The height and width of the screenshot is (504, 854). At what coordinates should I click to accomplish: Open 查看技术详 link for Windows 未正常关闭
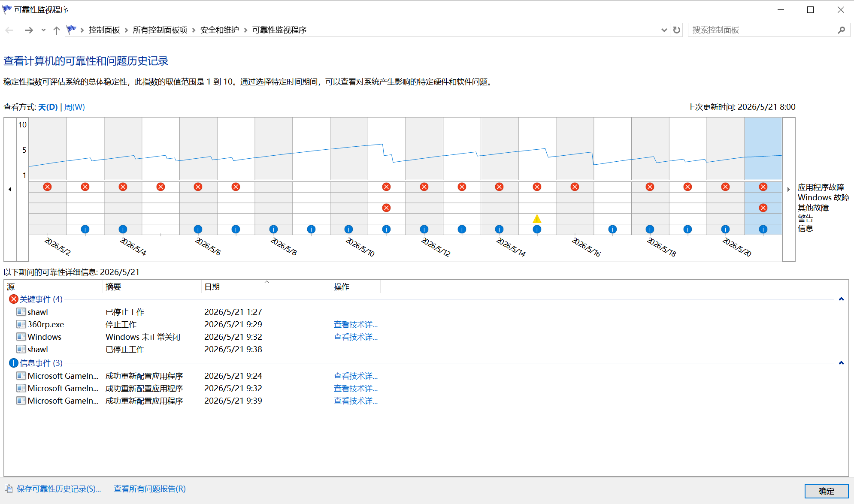(356, 337)
